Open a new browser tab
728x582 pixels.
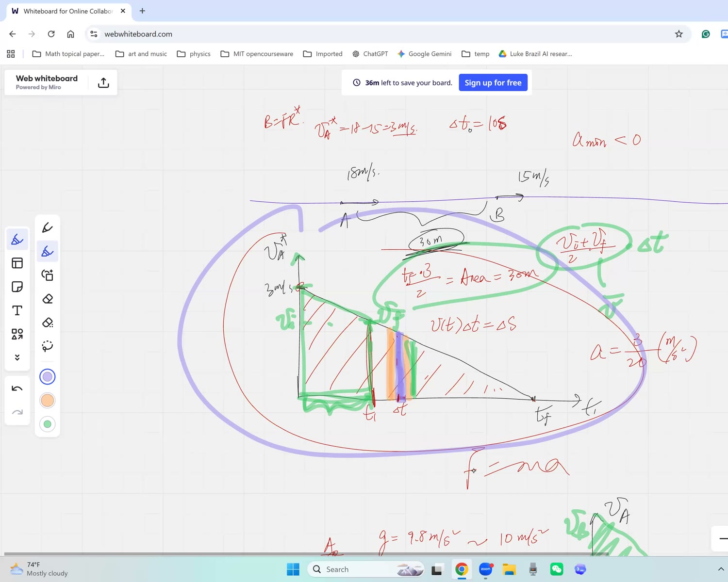point(142,11)
